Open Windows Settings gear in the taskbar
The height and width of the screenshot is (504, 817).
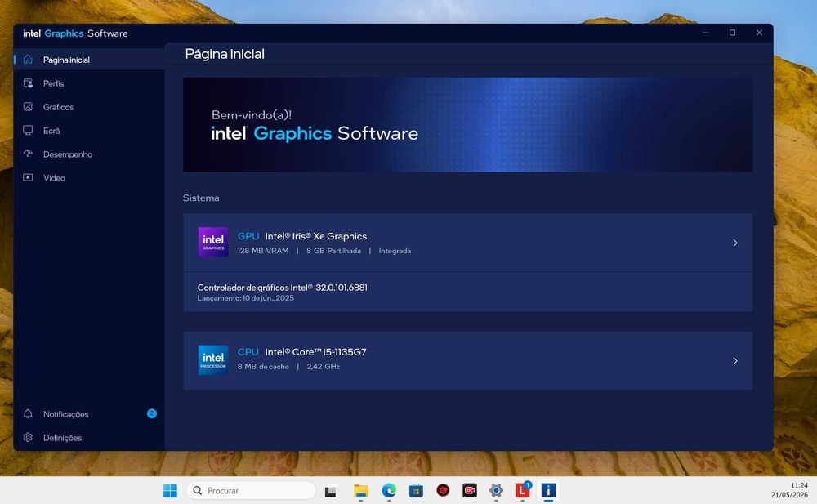point(496,490)
